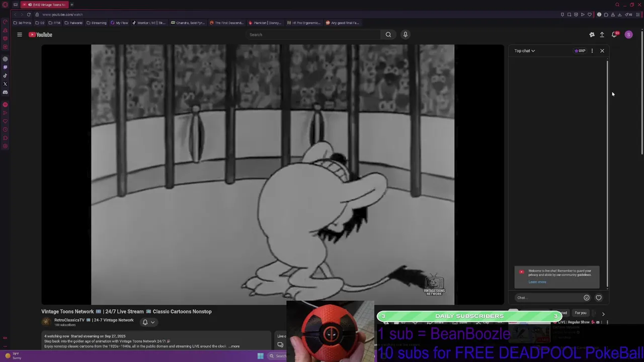Open the chat emoji picker

tap(587, 298)
